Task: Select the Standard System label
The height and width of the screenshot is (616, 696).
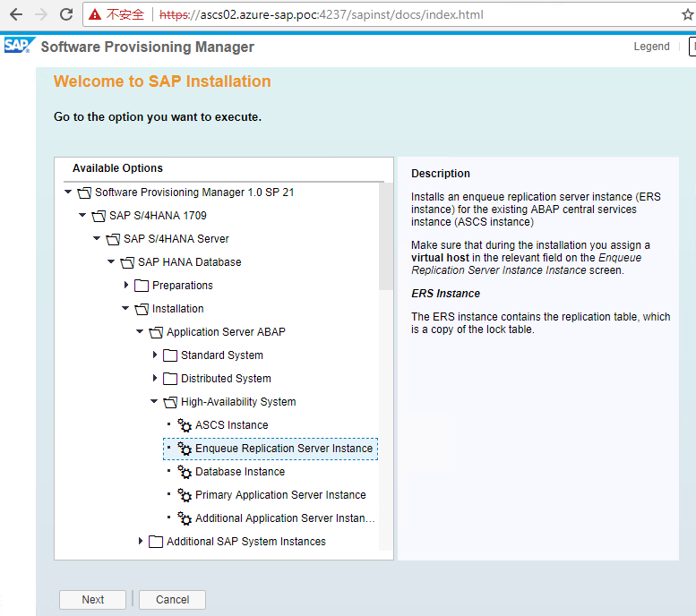Action: click(222, 355)
